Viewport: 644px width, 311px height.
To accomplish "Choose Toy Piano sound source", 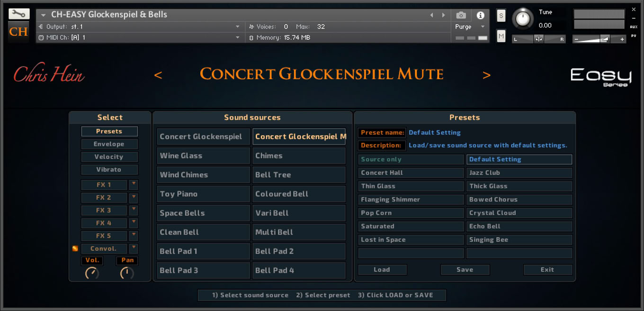I will tap(203, 194).
